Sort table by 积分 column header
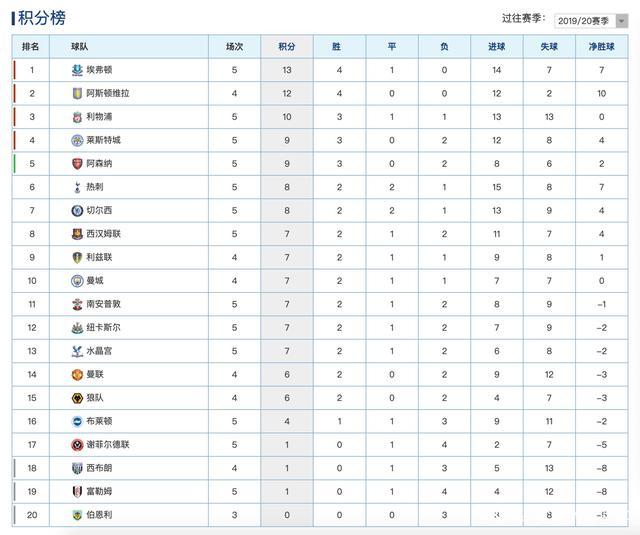The image size is (640, 535). pos(286,46)
